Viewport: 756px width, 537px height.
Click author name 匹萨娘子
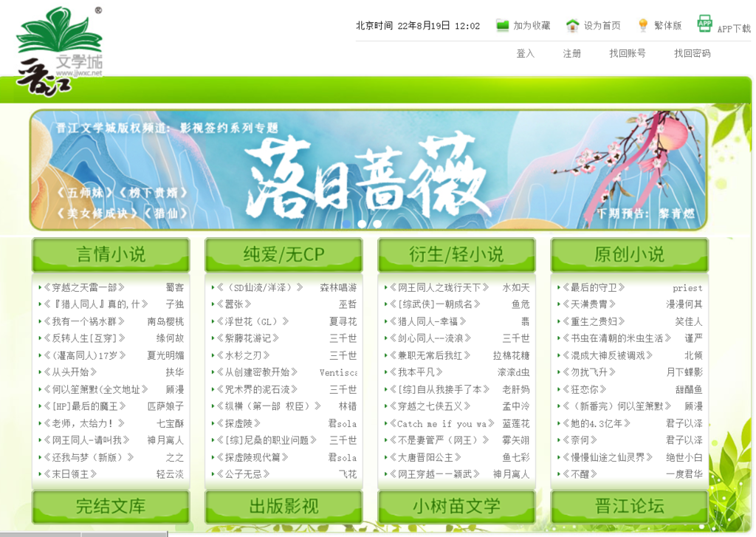pyautogui.click(x=165, y=406)
